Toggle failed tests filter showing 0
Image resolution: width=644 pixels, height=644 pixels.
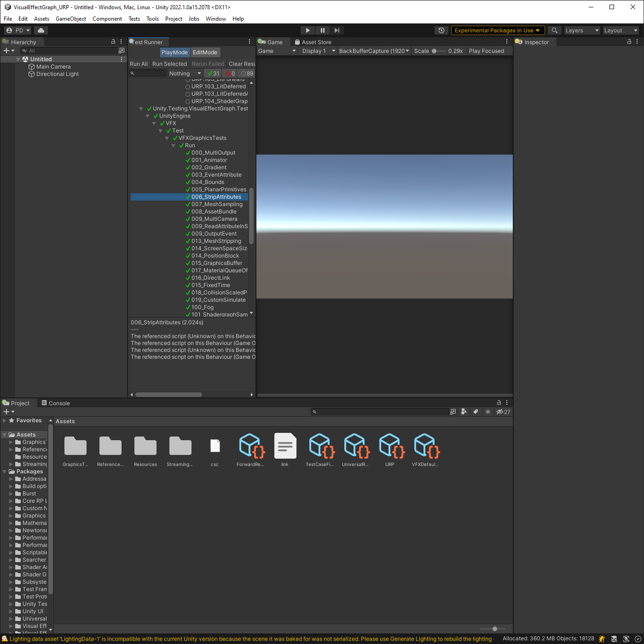(230, 74)
